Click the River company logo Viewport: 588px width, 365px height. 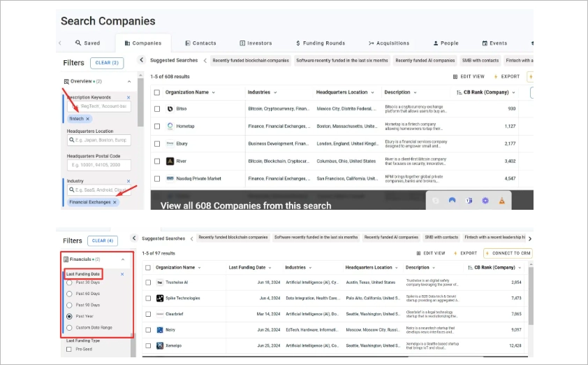coord(170,161)
